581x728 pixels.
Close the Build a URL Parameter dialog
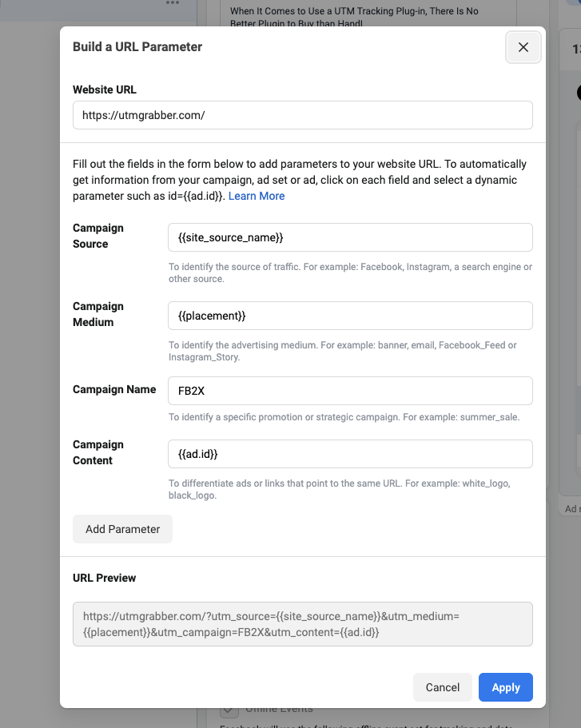(523, 47)
